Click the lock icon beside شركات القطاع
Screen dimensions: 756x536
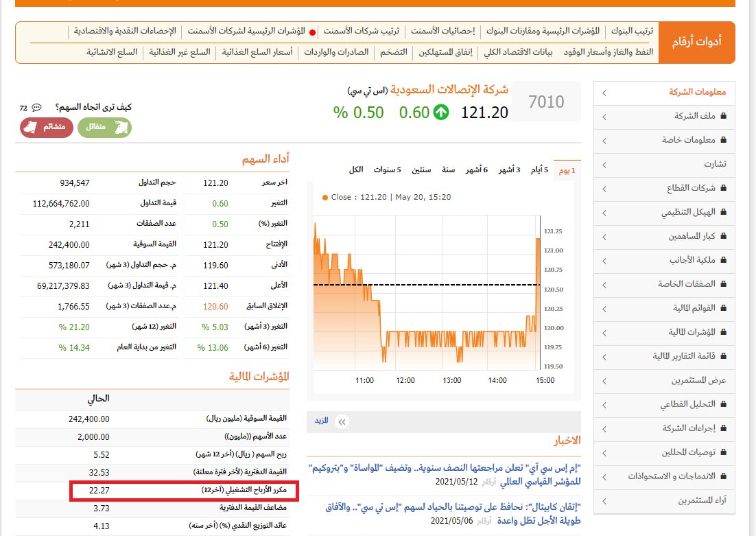coord(723,187)
